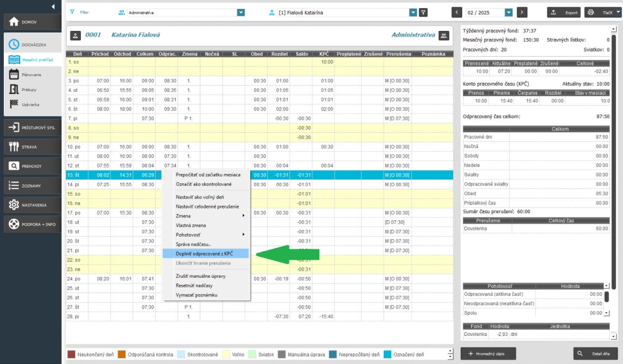Open the Detail dňa button
The height and width of the screenshot is (364, 623).
[595, 354]
